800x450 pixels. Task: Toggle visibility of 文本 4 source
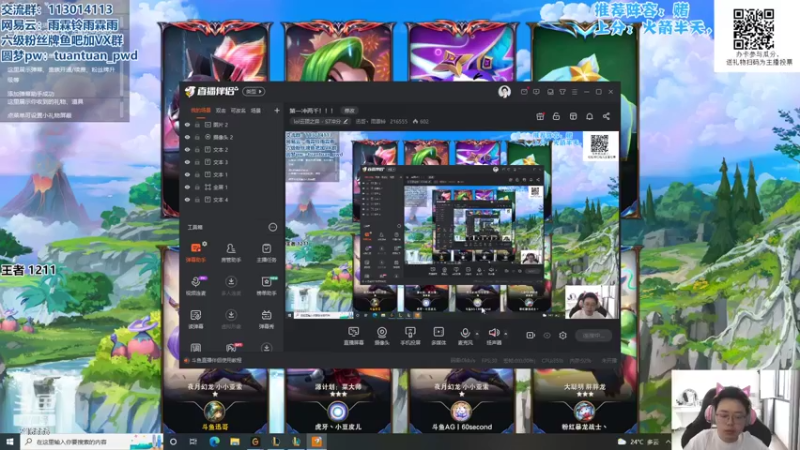(187, 199)
